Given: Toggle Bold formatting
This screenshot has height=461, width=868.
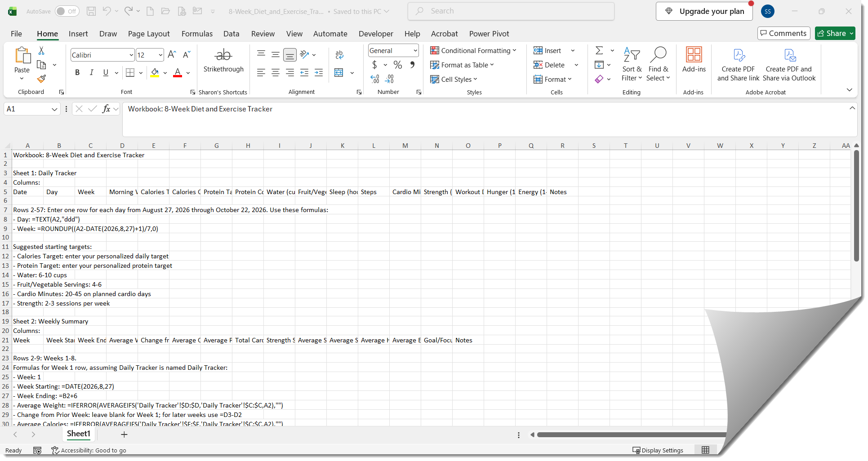Looking at the screenshot, I should tap(77, 72).
